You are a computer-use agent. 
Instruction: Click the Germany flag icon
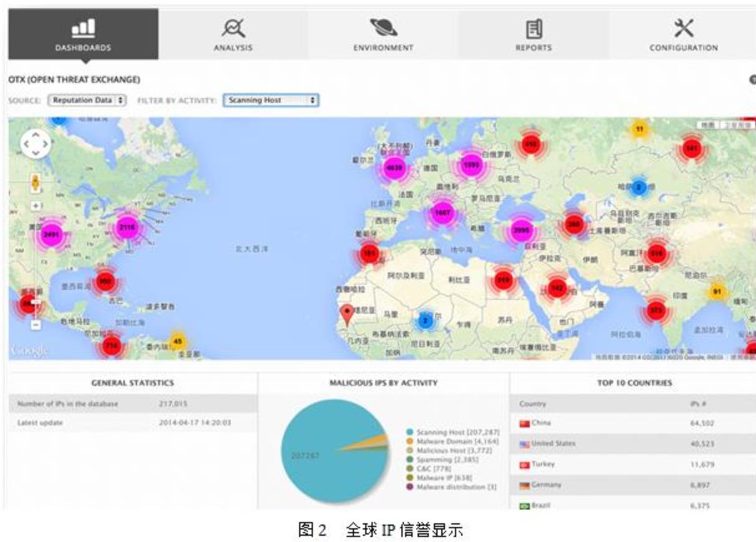pos(524,485)
